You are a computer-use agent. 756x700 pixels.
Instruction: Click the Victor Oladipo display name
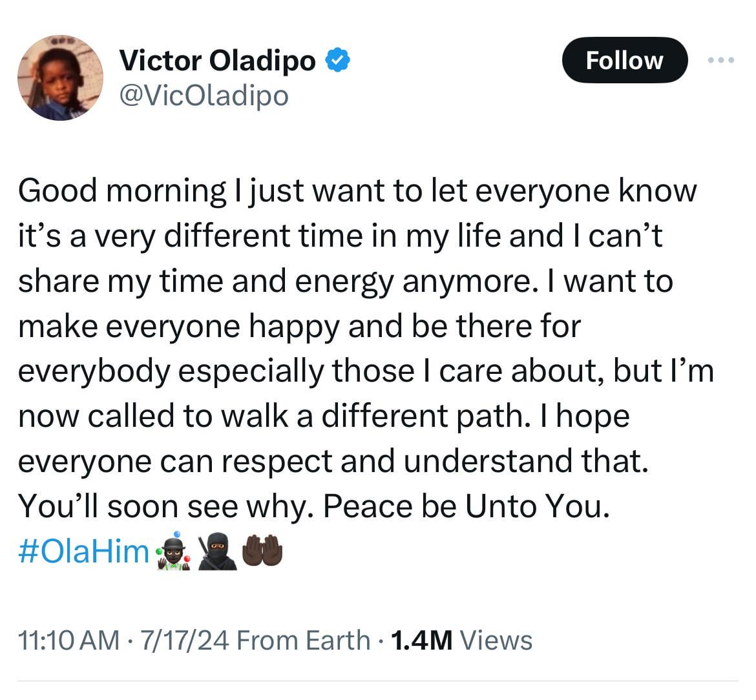coord(218,61)
